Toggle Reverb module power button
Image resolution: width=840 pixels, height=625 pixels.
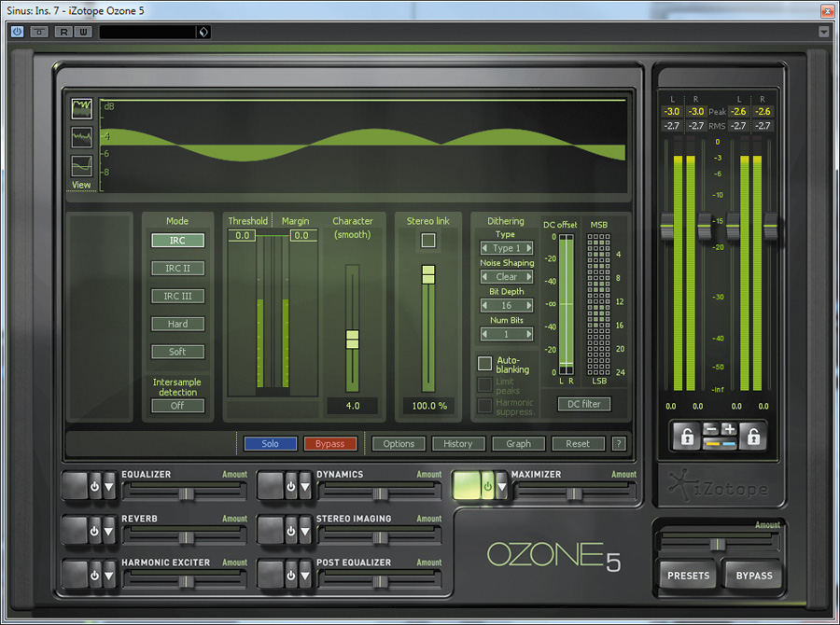pos(95,531)
